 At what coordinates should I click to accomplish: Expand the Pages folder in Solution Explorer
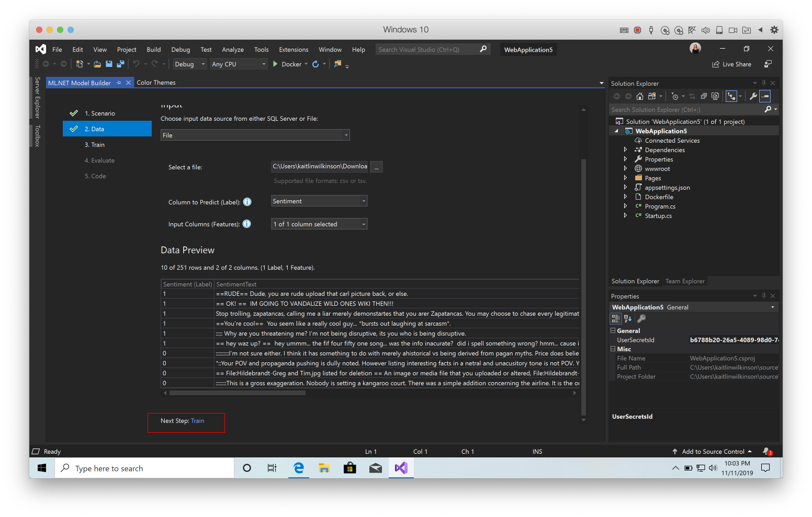(x=625, y=178)
